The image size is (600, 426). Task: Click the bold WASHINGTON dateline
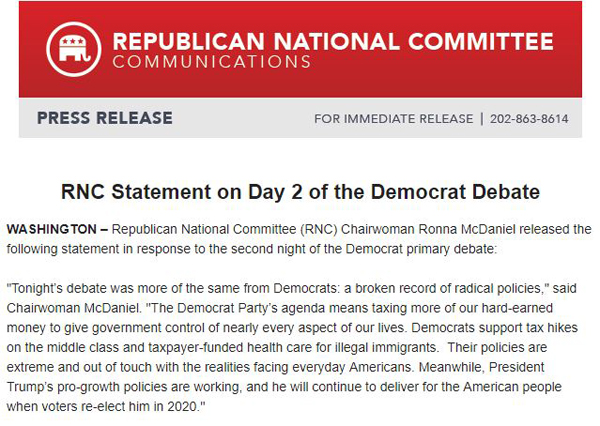tap(52, 229)
